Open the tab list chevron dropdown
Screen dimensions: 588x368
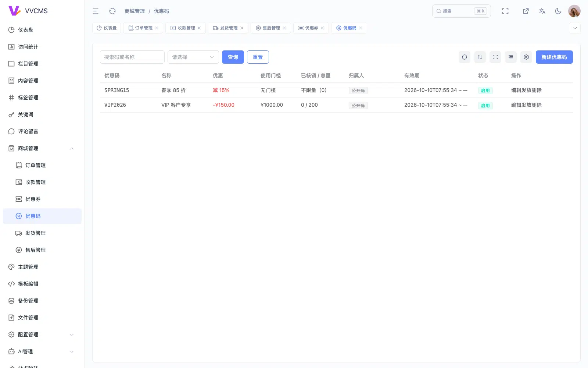575,28
